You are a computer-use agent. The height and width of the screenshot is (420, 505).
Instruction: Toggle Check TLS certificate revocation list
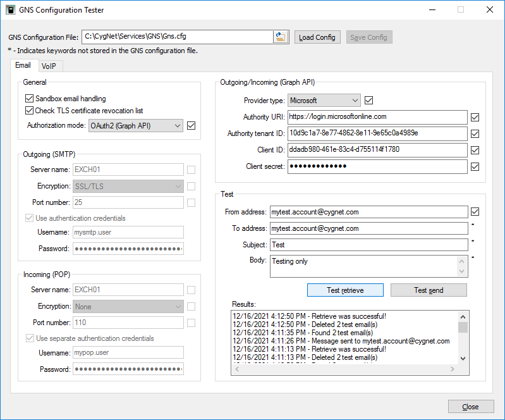click(x=29, y=111)
